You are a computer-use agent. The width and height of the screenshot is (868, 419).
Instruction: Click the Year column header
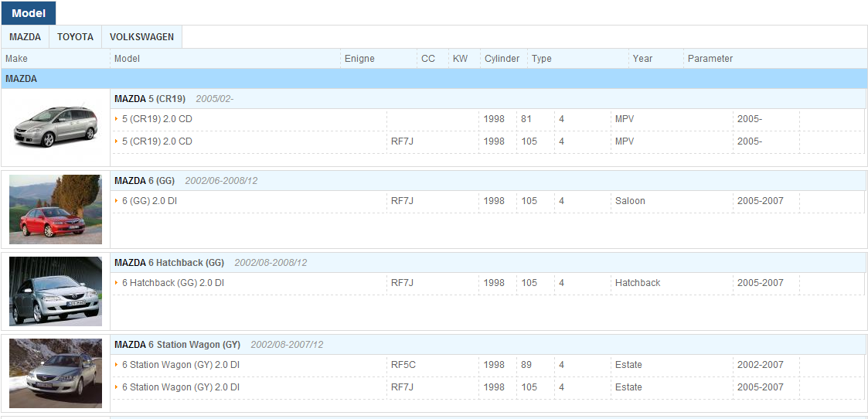click(656, 59)
